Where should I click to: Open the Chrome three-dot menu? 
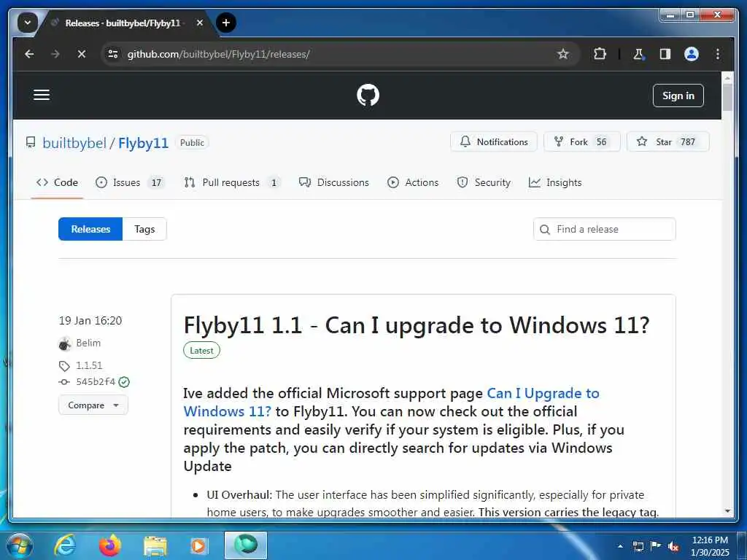click(x=718, y=54)
